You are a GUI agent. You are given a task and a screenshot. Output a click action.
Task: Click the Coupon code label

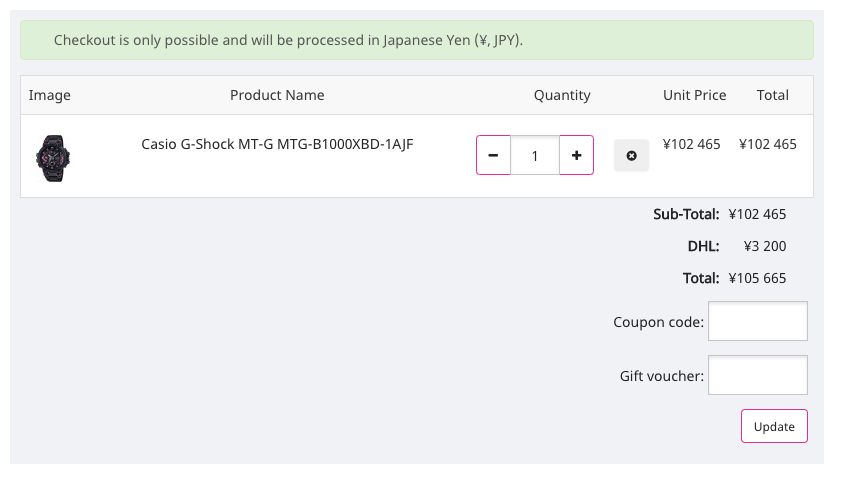pyautogui.click(x=658, y=322)
